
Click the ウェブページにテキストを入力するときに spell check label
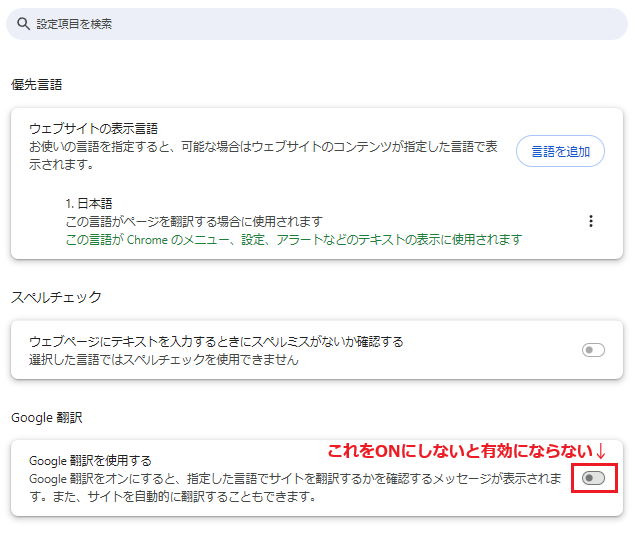(x=216, y=342)
